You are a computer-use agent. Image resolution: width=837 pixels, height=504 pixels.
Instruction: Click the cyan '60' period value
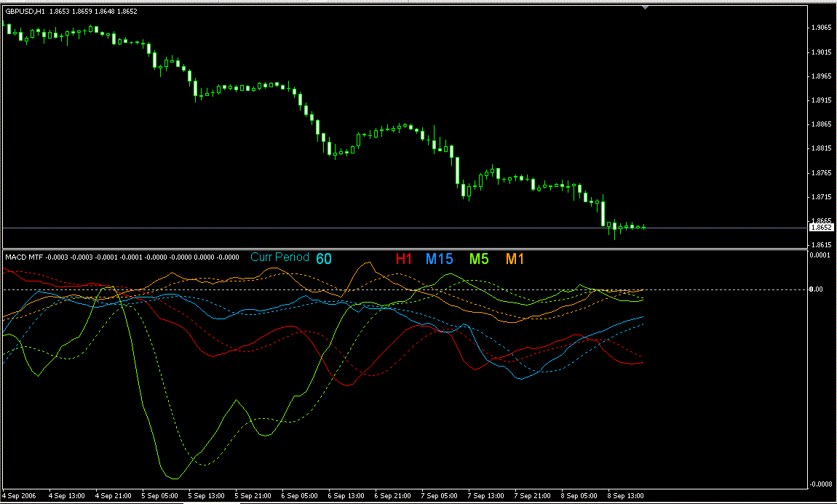pyautogui.click(x=323, y=259)
